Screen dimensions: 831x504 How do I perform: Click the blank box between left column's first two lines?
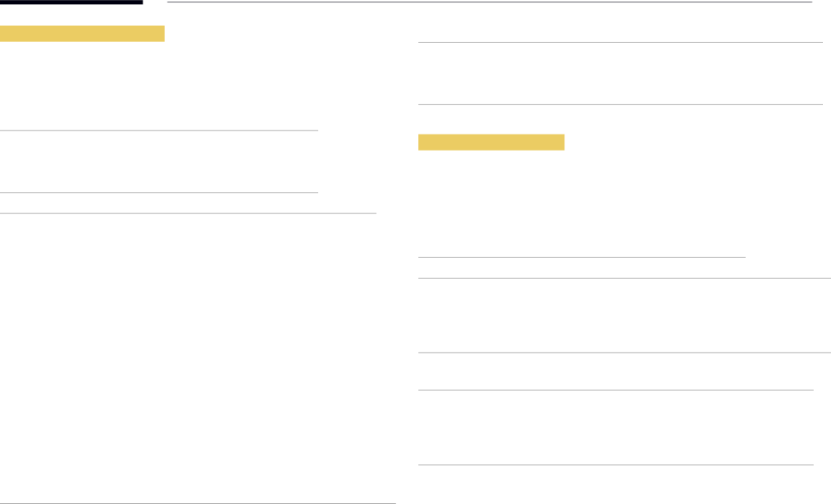pos(159,162)
